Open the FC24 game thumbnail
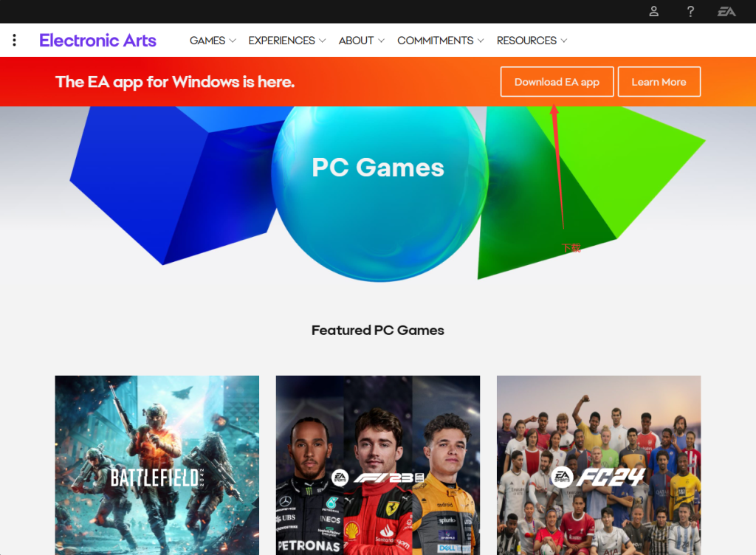The image size is (756, 555). pyautogui.click(x=599, y=466)
